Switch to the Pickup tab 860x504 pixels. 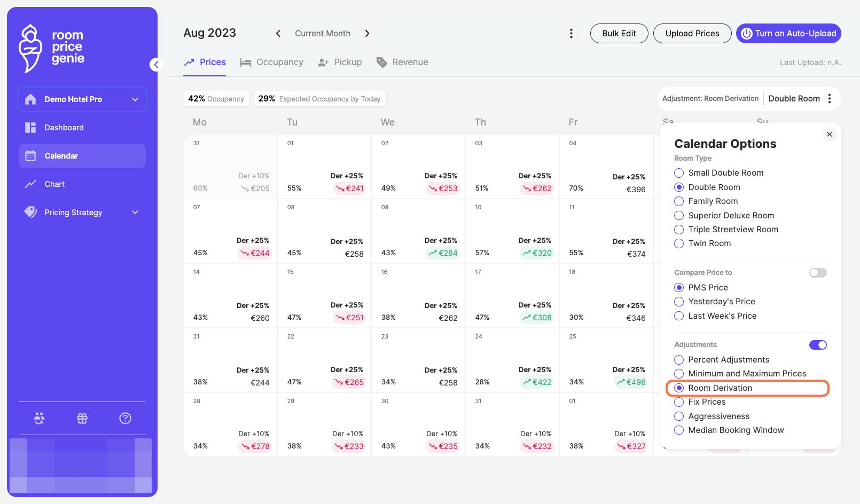[340, 62]
